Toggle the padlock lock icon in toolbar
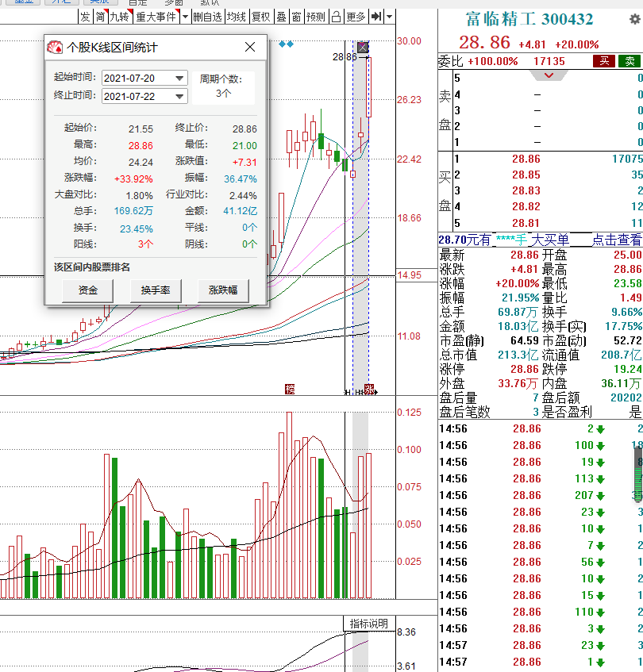 (x=336, y=17)
